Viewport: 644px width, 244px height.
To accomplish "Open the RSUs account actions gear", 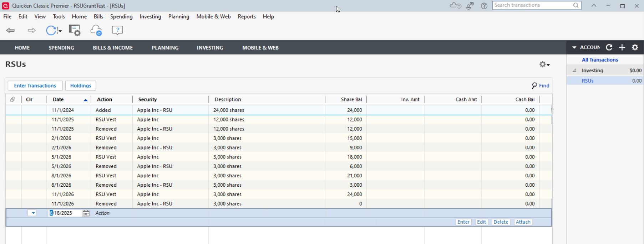I will click(544, 64).
